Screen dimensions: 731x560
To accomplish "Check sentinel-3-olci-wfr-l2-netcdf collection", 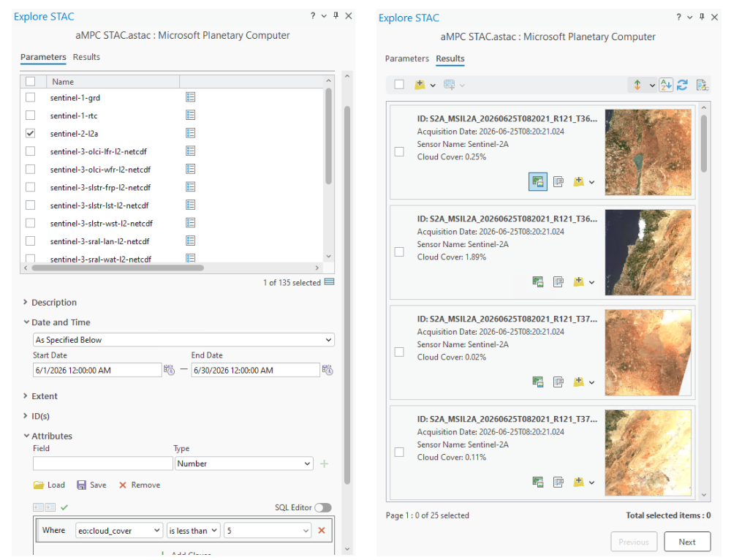I will click(30, 169).
